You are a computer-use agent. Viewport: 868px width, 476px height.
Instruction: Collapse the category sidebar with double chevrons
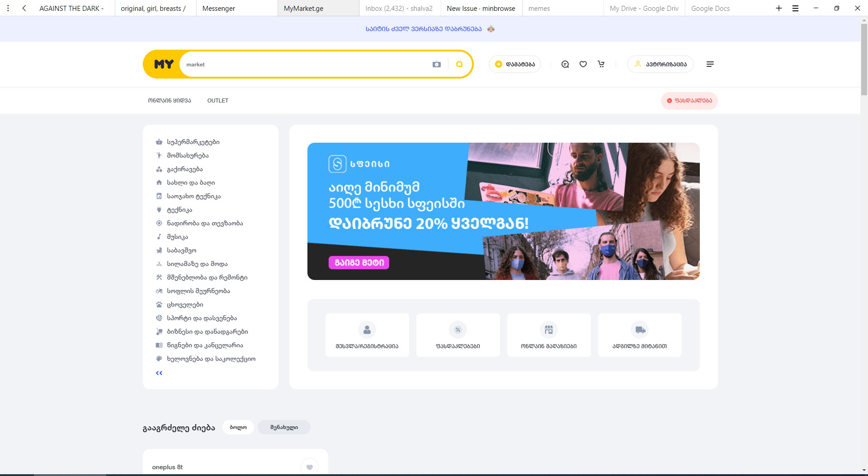click(x=159, y=373)
